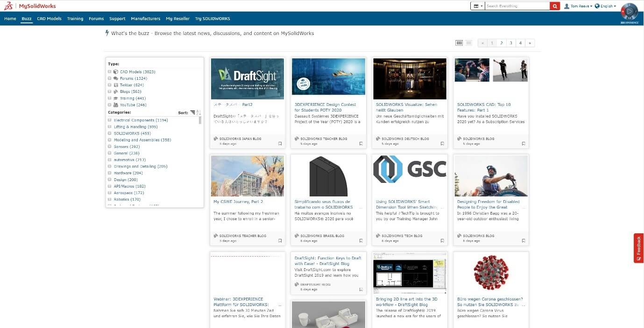Image resolution: width=644 pixels, height=328 pixels.
Task: Open the My Reseller menu item
Action: [x=177, y=19]
